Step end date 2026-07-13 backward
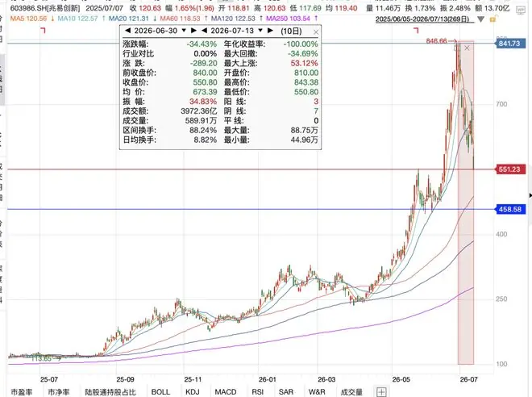 point(204,31)
